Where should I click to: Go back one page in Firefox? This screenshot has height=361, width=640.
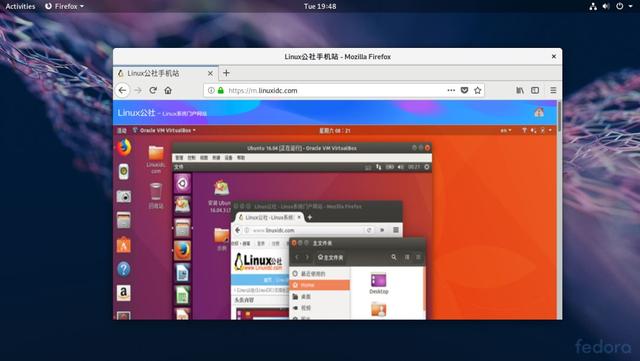122,90
